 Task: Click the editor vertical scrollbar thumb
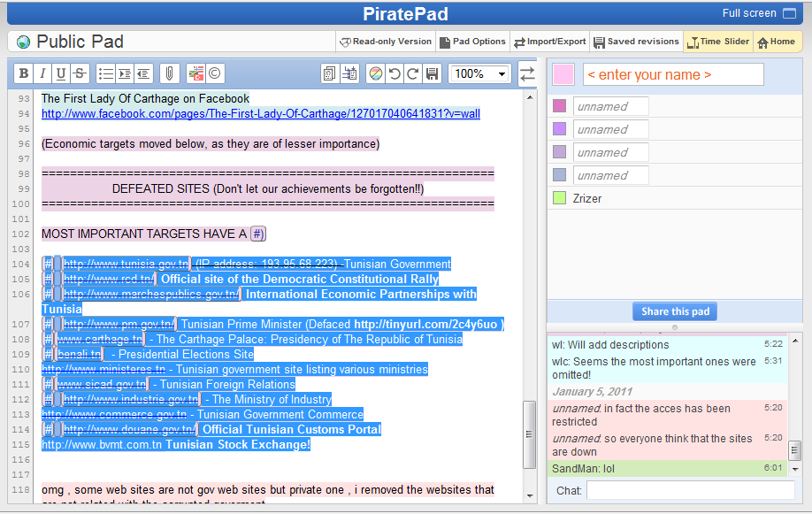coord(529,434)
